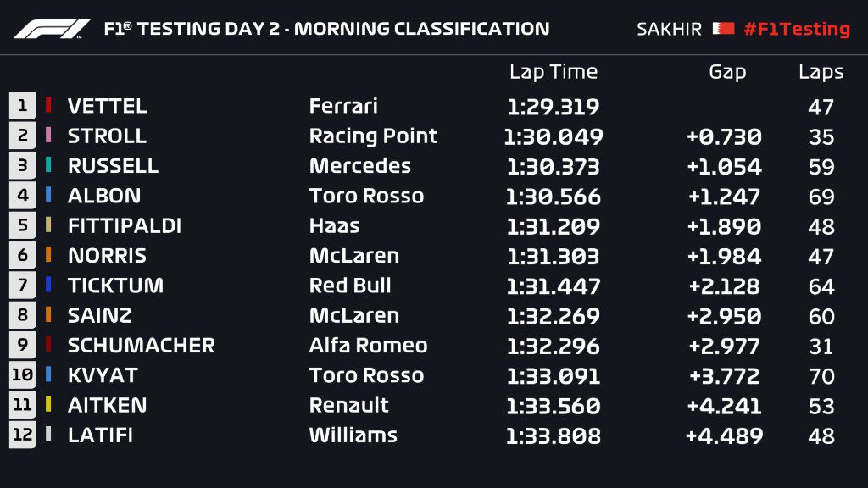Select the Laps column header
This screenshot has height=488, width=868.
(821, 72)
